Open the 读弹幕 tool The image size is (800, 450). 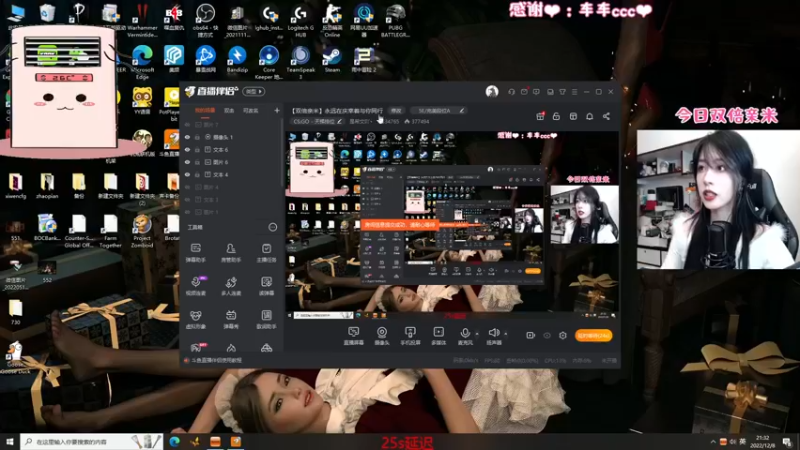(x=266, y=286)
